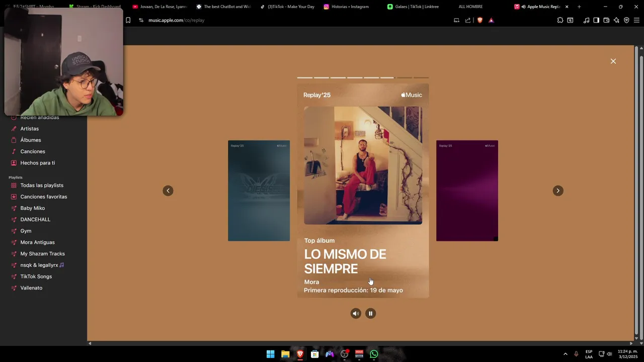Open My Shazam Tracks playlist
The image size is (644, 362).
click(43, 254)
